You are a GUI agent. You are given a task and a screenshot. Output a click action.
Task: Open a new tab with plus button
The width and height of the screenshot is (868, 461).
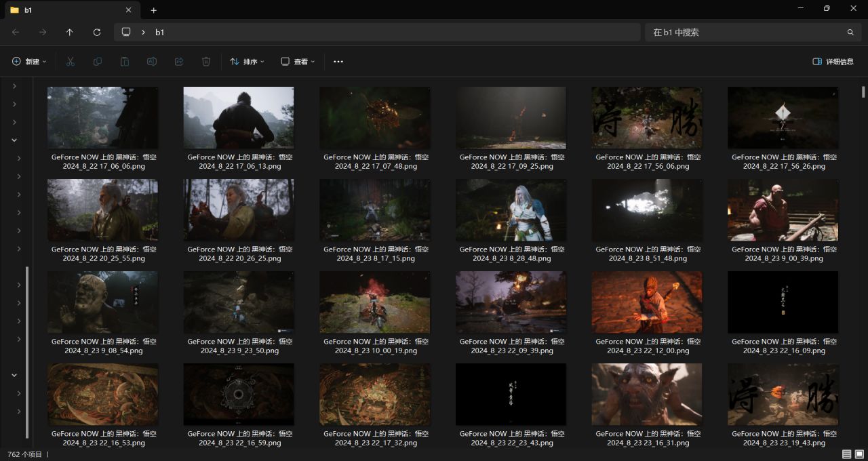(x=154, y=10)
